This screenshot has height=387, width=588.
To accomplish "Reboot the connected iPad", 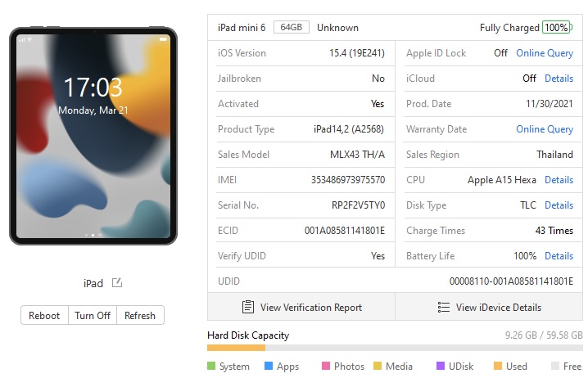I will (44, 316).
